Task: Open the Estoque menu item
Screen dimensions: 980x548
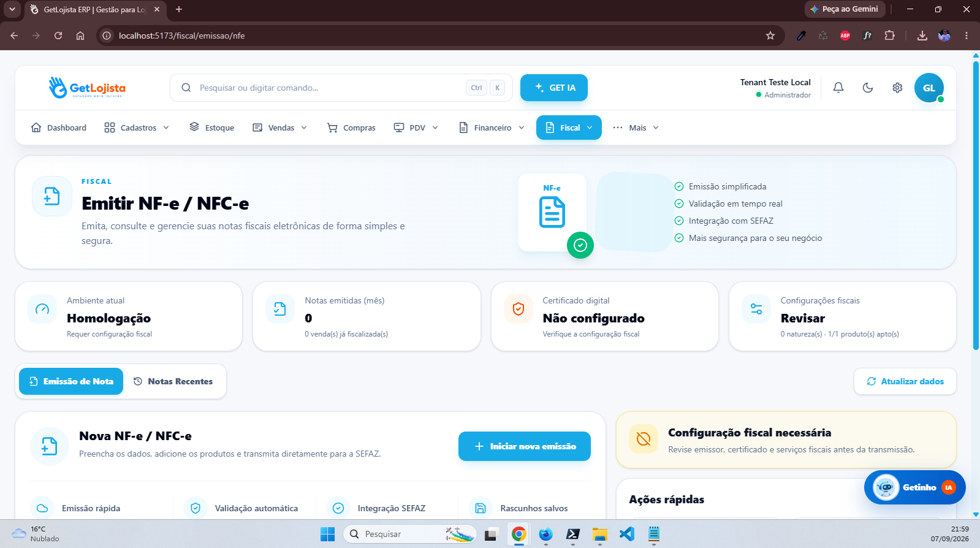Action: click(x=212, y=127)
